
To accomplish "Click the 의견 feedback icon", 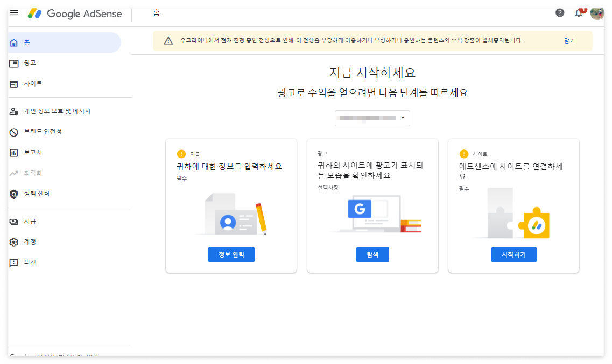I will tap(14, 263).
